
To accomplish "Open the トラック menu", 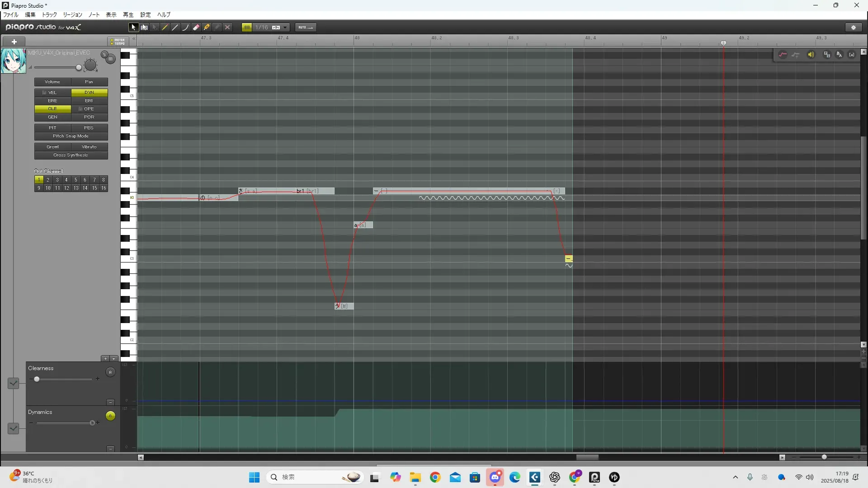I will pyautogui.click(x=49, y=15).
